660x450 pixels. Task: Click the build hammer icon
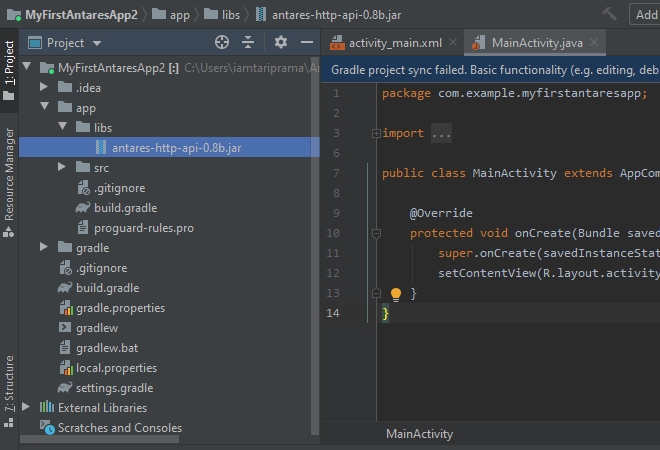(610, 14)
